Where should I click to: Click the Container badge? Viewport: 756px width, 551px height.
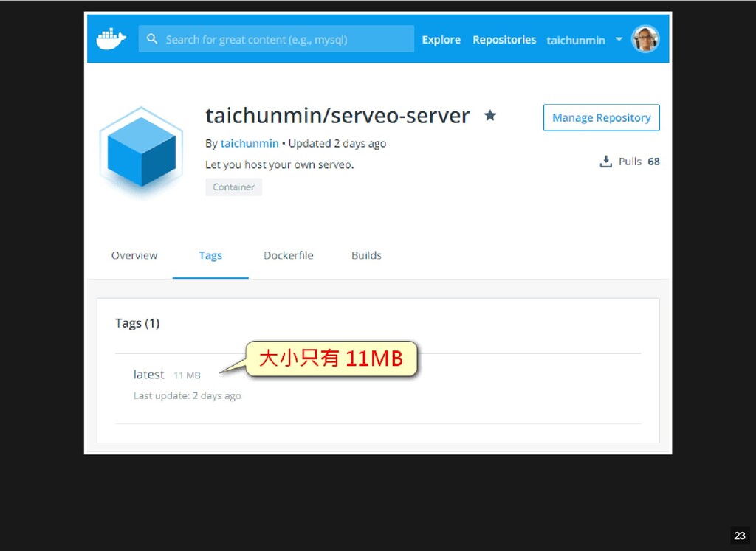pos(234,187)
